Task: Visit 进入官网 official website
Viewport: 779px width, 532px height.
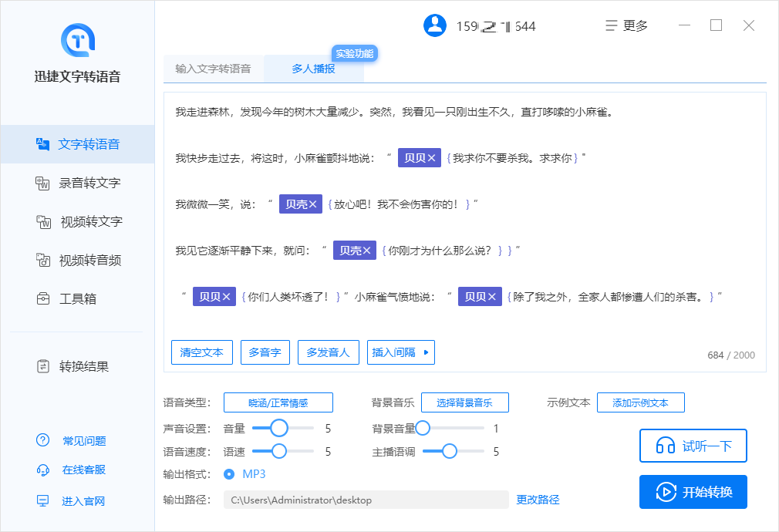Action: [75, 500]
